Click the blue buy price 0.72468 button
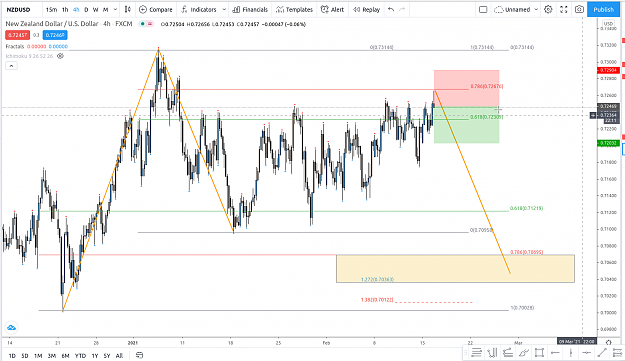 click(55, 35)
